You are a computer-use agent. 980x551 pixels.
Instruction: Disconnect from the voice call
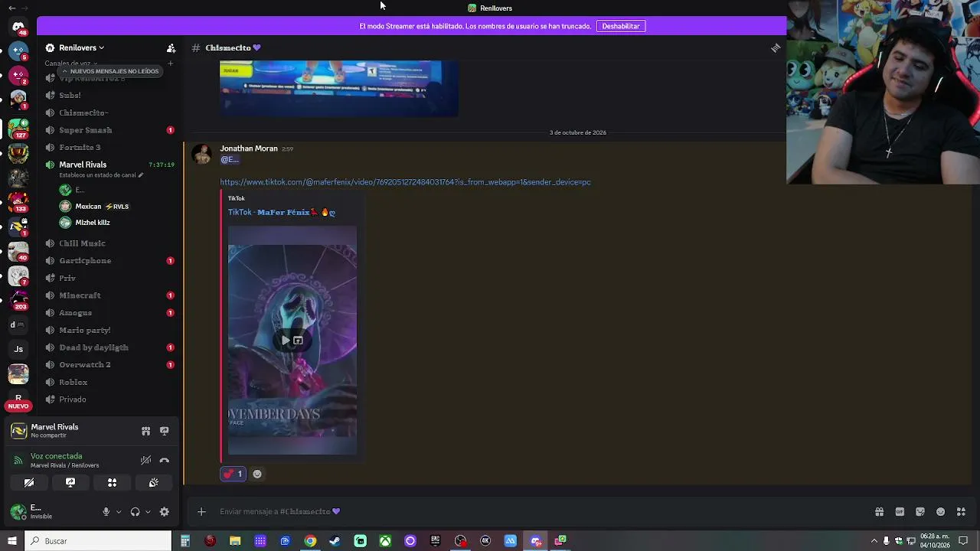click(x=164, y=461)
